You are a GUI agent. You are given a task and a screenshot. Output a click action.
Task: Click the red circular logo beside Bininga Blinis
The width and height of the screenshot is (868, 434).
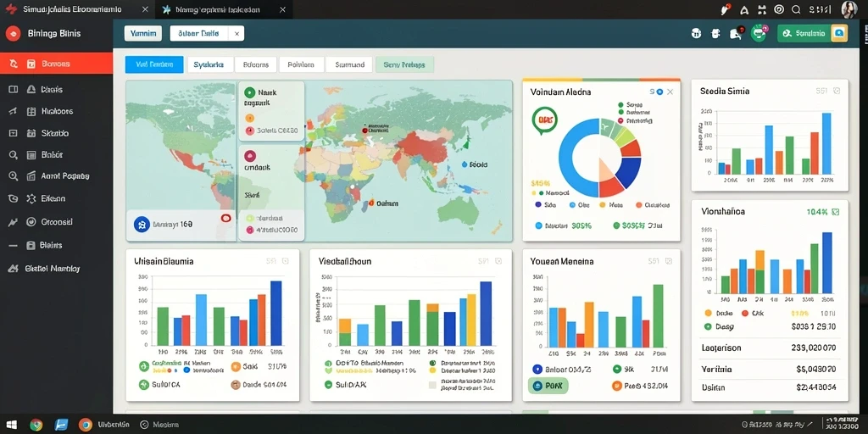coord(13,34)
